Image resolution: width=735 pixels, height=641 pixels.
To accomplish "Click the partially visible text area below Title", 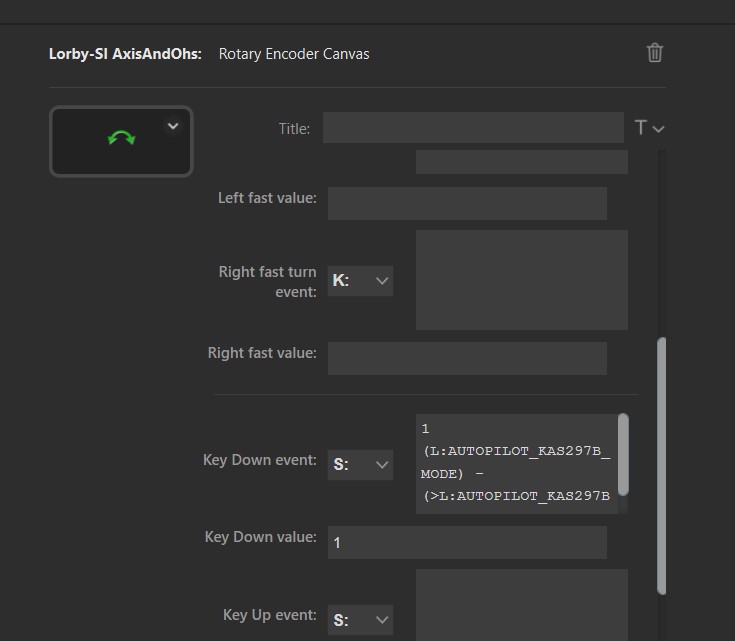I will point(522,162).
